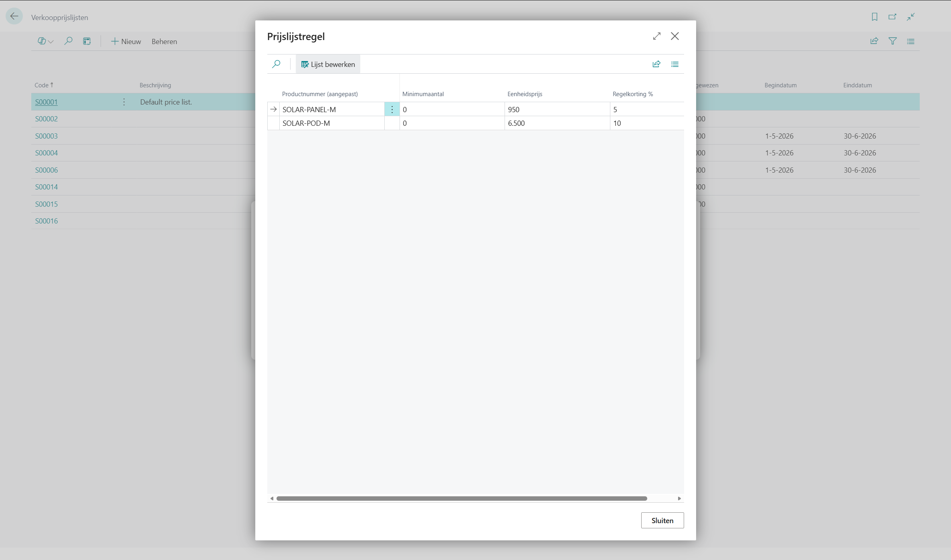Click the search icon in Prijslijstregel dialog

click(276, 64)
